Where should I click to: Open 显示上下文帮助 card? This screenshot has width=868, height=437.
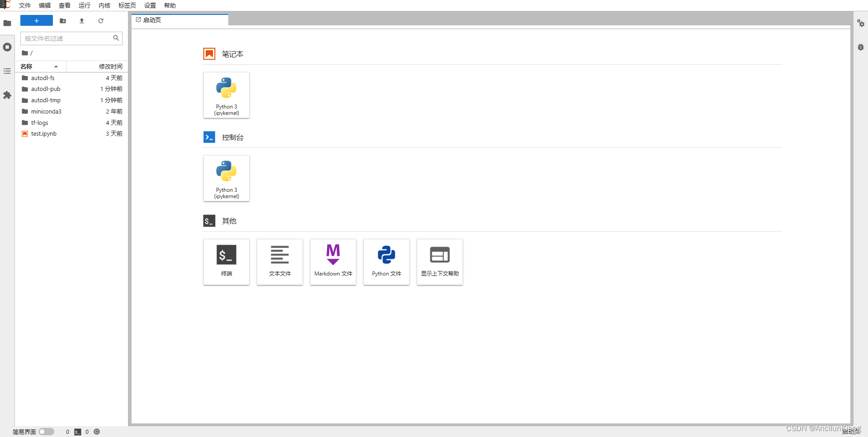[x=440, y=262]
